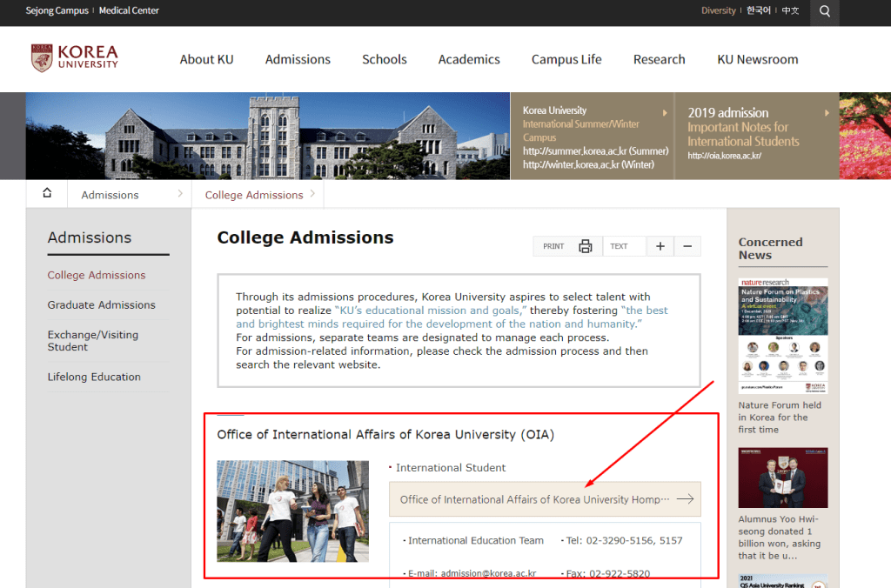Open the Diversity link
The image size is (891, 588).
coord(718,10)
